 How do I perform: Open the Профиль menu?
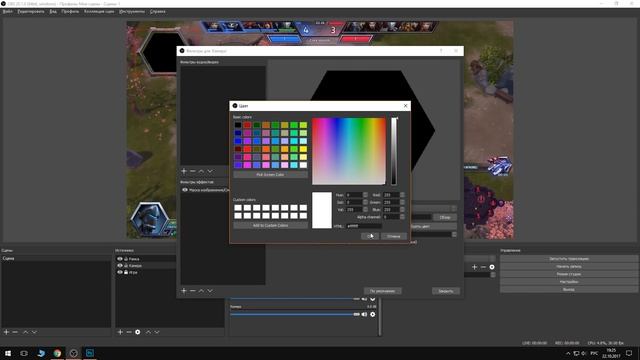click(x=70, y=11)
